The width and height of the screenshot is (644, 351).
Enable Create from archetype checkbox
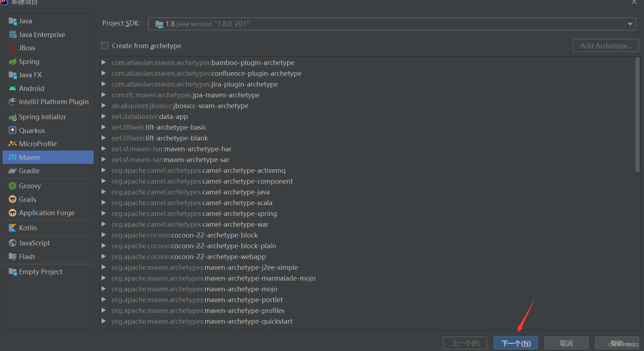pyautogui.click(x=105, y=46)
